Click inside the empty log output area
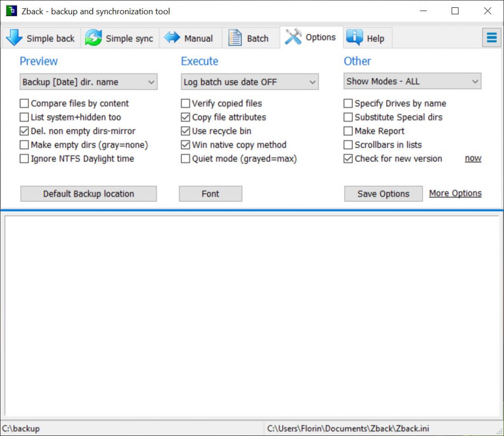This screenshot has width=504, height=436. [252, 316]
